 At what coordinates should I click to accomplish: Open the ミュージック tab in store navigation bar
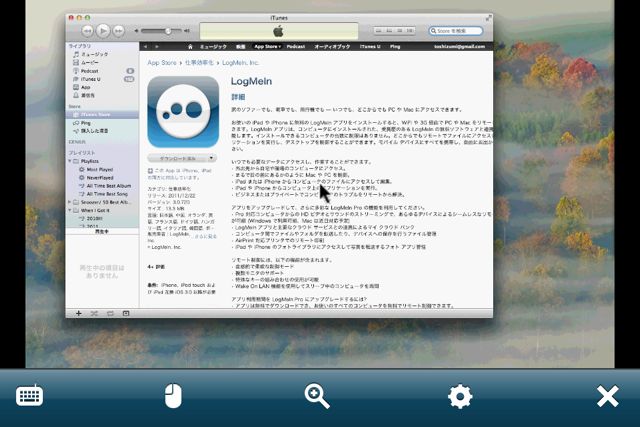click(x=213, y=47)
